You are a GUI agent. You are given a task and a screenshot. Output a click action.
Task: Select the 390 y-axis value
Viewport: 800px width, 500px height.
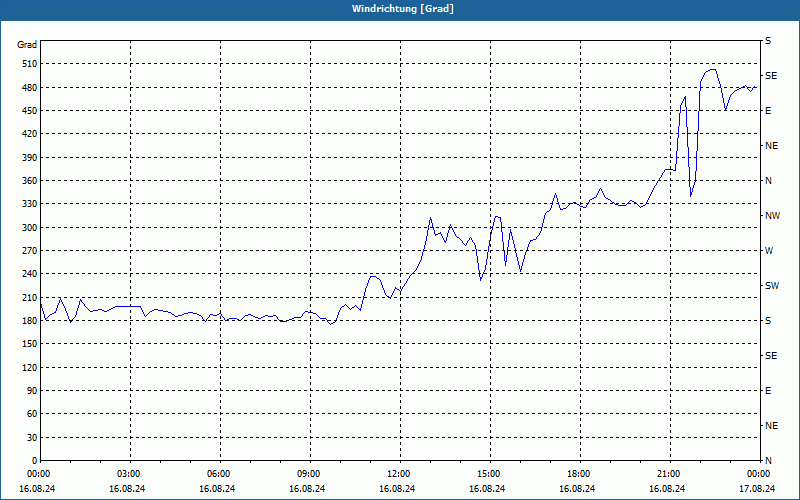tap(30, 158)
